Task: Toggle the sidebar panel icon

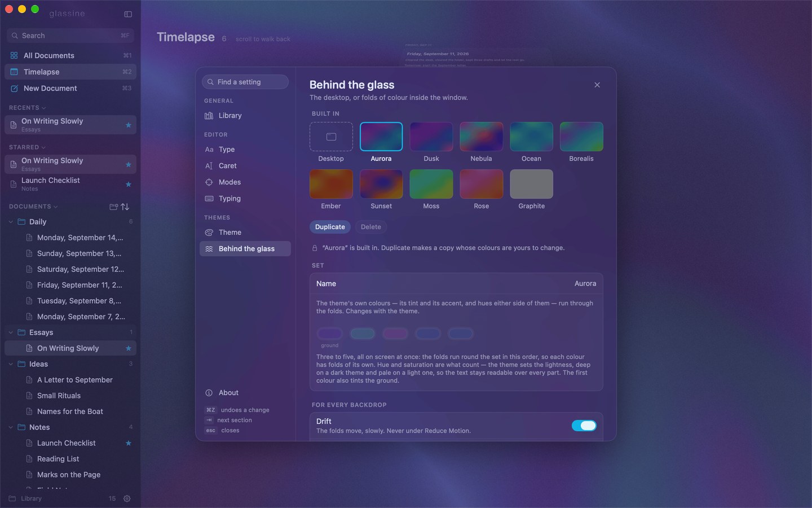Action: click(x=128, y=14)
